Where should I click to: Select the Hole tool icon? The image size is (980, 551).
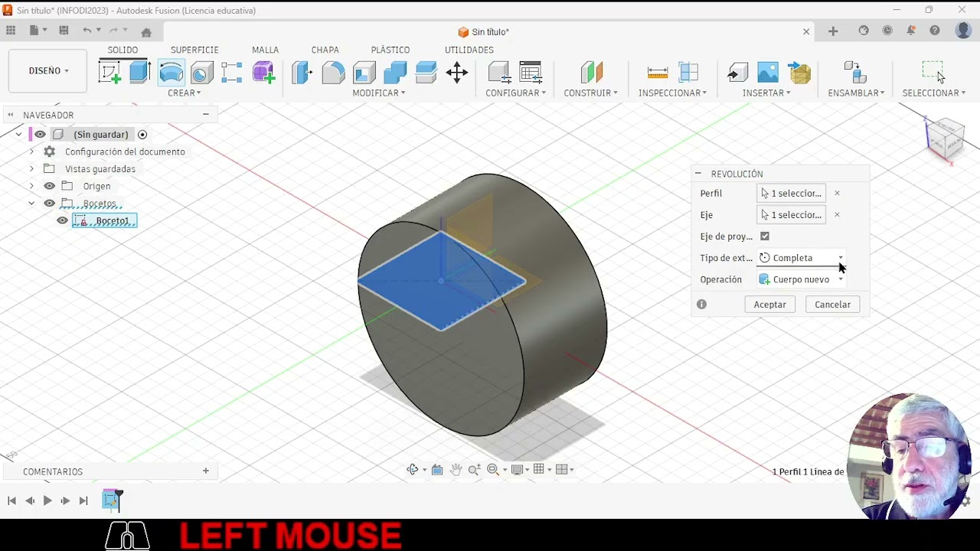pos(202,73)
